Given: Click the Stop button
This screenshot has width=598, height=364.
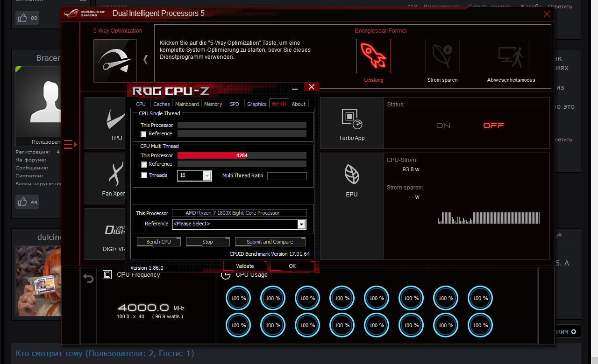Looking at the screenshot, I should 208,242.
